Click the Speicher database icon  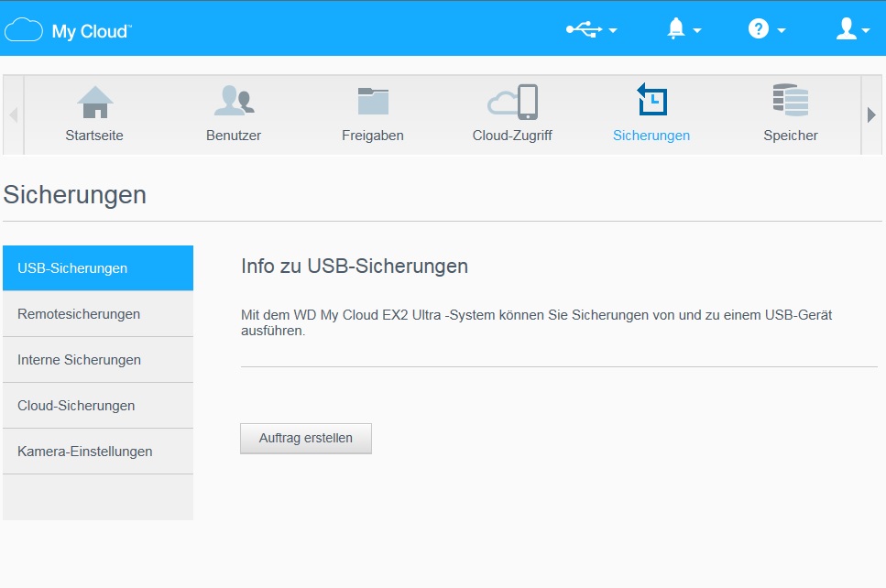790,103
